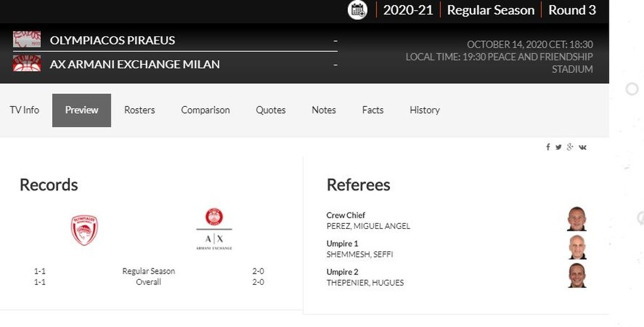The width and height of the screenshot is (644, 327).
Task: Switch to the Rosters tab
Action: pyautogui.click(x=140, y=110)
